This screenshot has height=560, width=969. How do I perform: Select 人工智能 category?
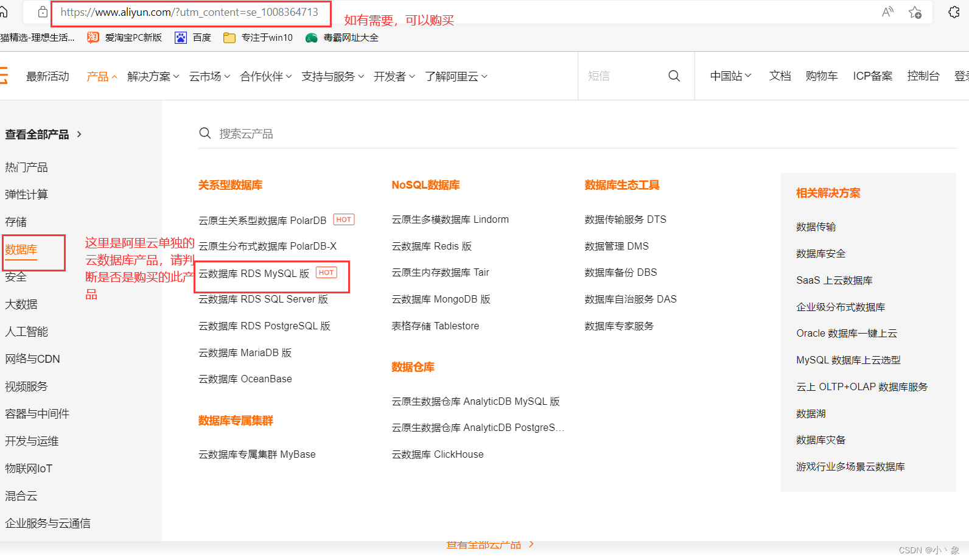click(26, 332)
